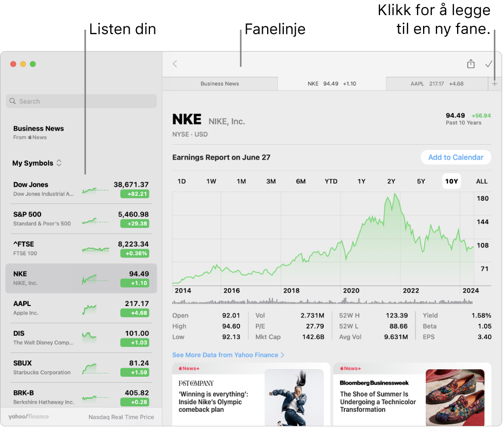This screenshot has width=504, height=428.
Task: Select the ALL chart range
Action: click(x=481, y=181)
